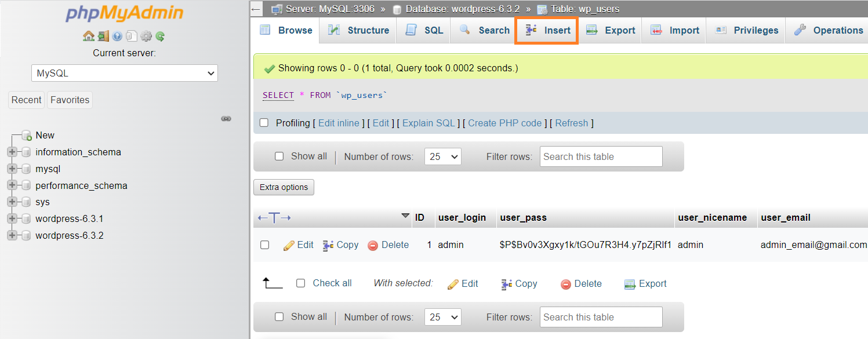The width and height of the screenshot is (868, 339).
Task: Open the Insert tab
Action: point(547,31)
